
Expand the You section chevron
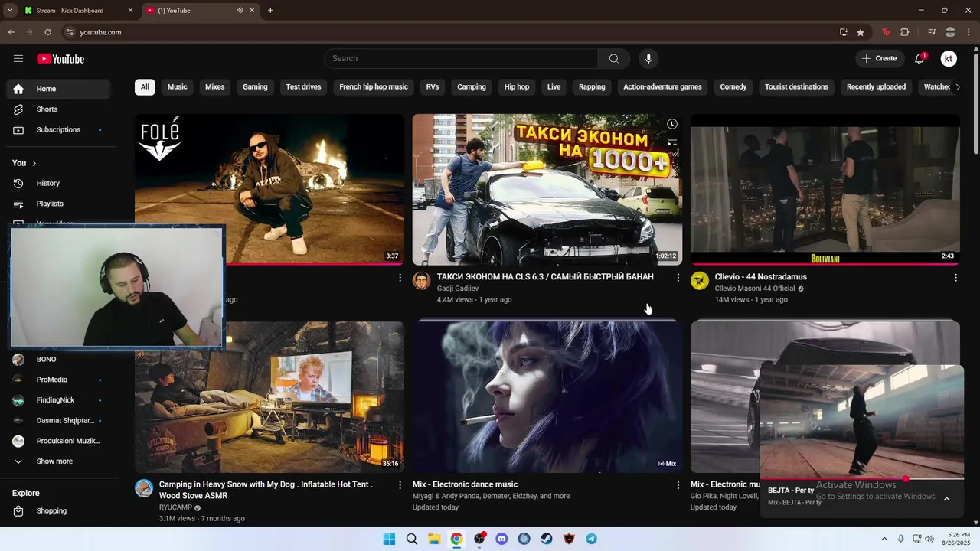tap(34, 163)
